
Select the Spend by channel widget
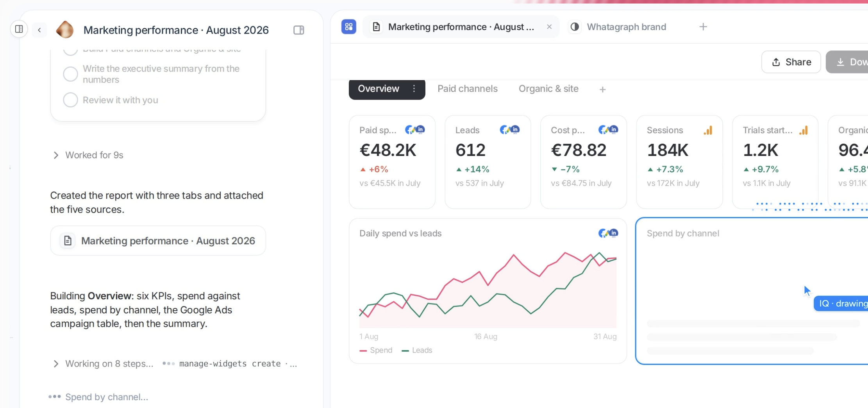(x=752, y=291)
